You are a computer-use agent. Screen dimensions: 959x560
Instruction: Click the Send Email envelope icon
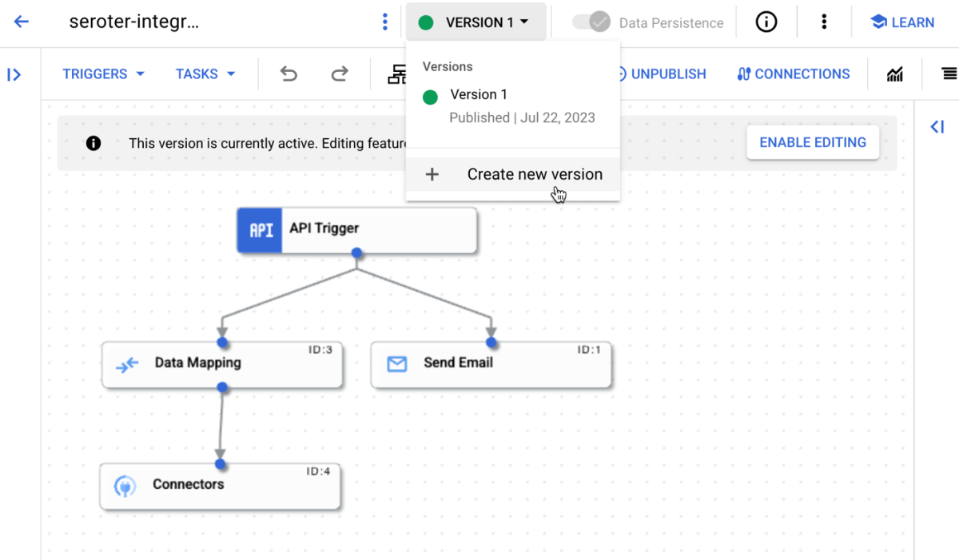click(x=396, y=363)
